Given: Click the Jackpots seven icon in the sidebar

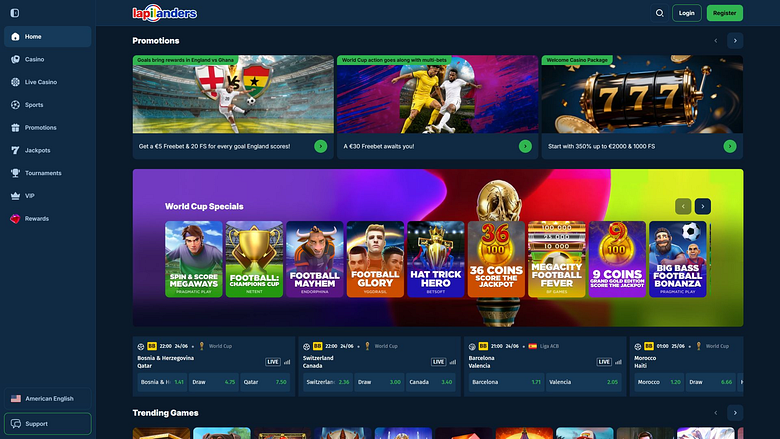Looking at the screenshot, I should 15,150.
